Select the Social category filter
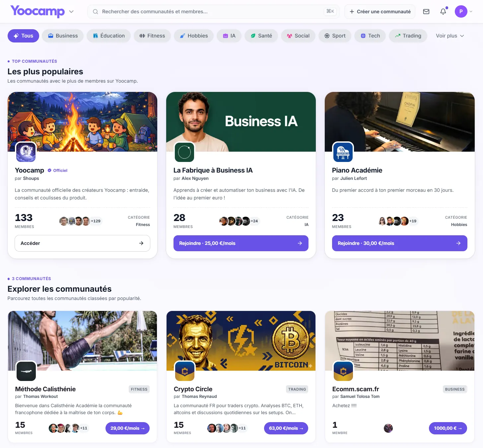Viewport: 483px width, 448px height. coord(298,36)
